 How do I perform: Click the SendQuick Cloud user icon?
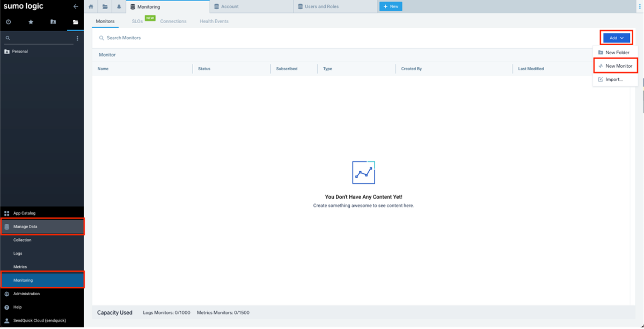(x=7, y=320)
